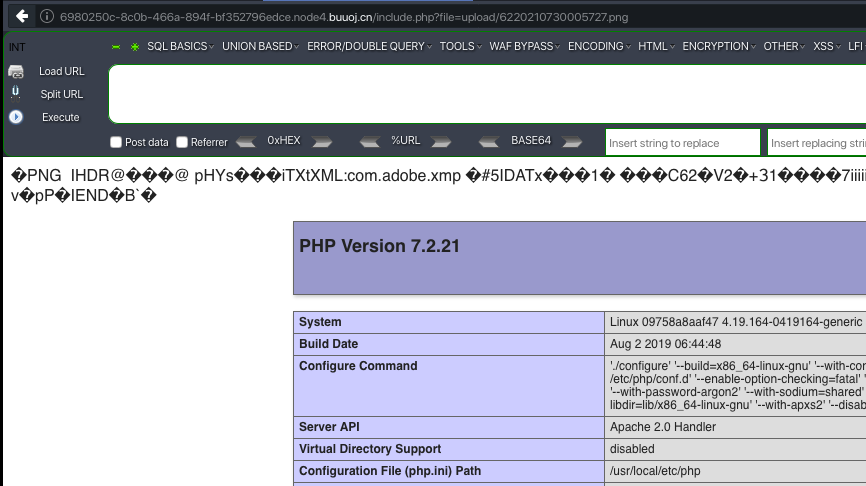Click the %URL label
Viewport: 866px width, 486px height.
(405, 140)
